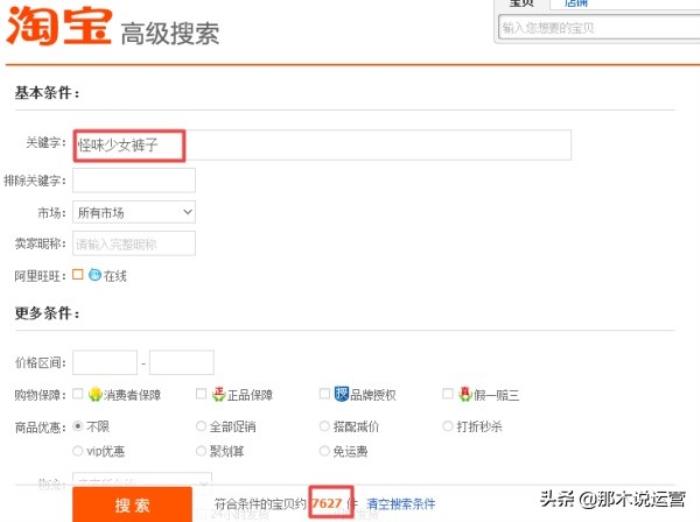
Task: Click the 阿里旺旺 online status icon
Action: click(x=95, y=275)
